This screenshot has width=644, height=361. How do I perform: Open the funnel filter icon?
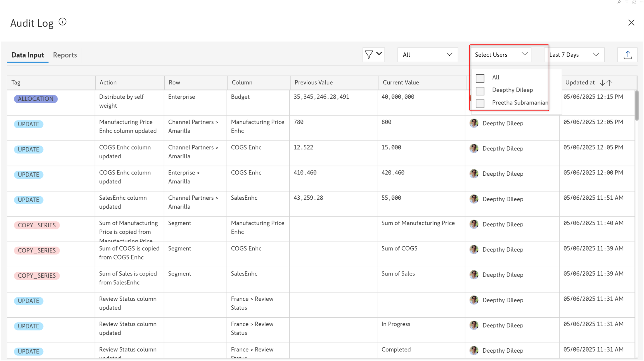(x=369, y=55)
